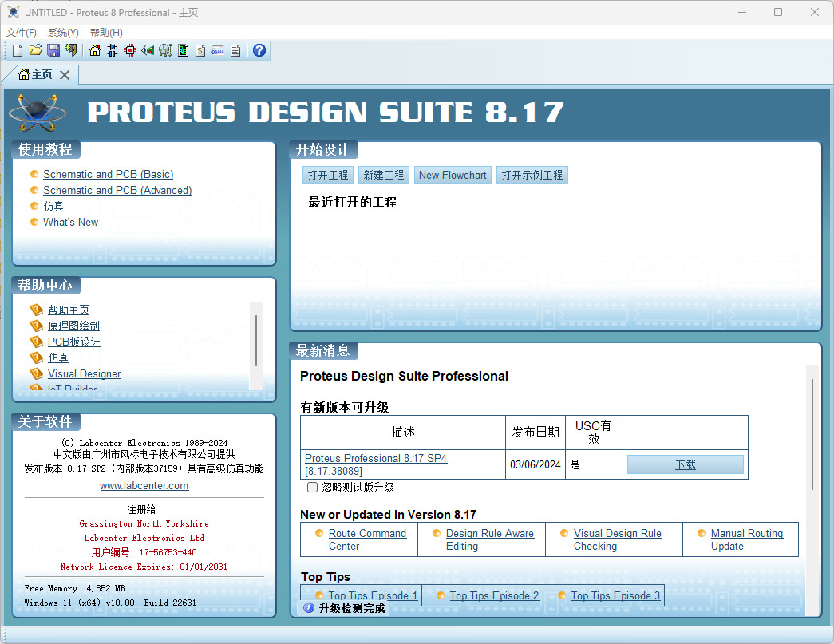Open Schematic Capture from the toolbar
Screen dimensions: 834x644
(x=113, y=50)
